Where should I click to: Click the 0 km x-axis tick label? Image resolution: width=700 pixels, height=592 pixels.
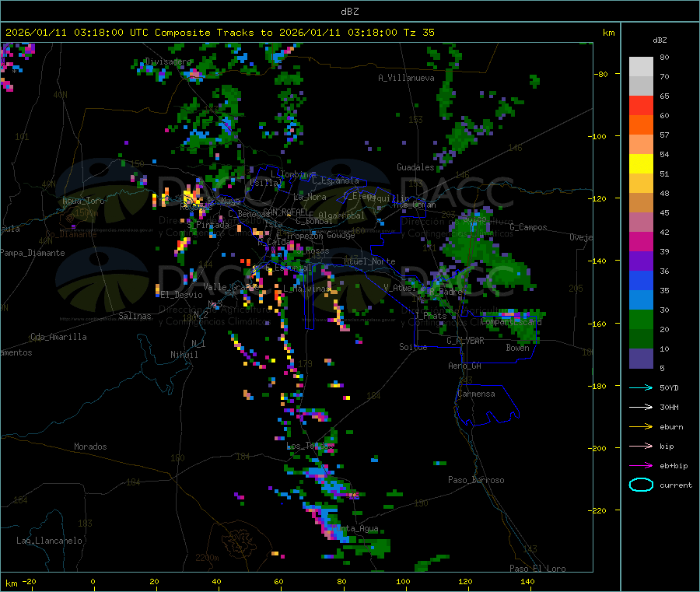93,581
